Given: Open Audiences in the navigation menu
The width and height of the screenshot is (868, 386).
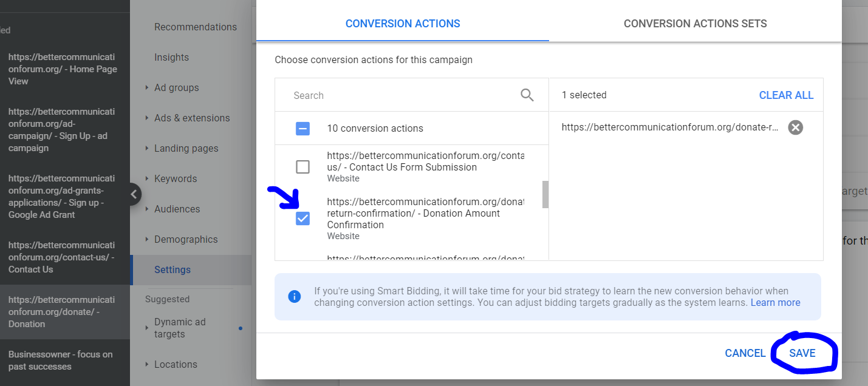Looking at the screenshot, I should [177, 209].
